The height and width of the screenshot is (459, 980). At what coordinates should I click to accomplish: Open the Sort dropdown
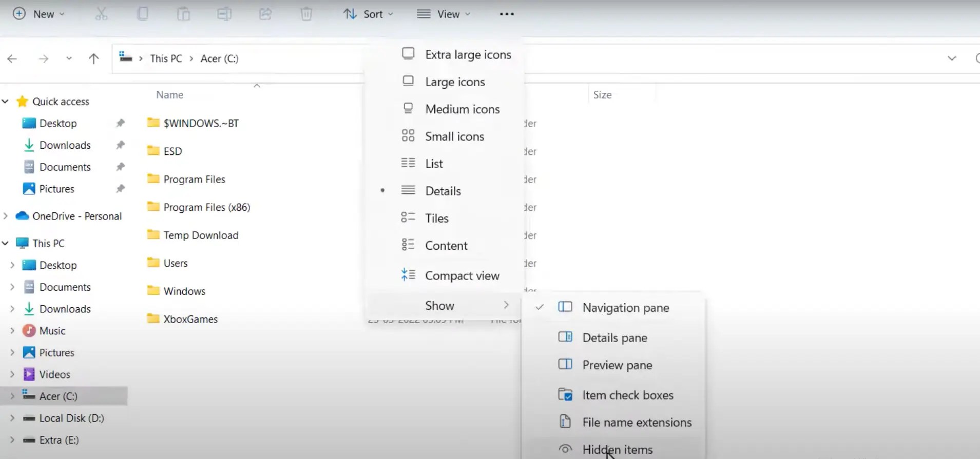point(368,14)
